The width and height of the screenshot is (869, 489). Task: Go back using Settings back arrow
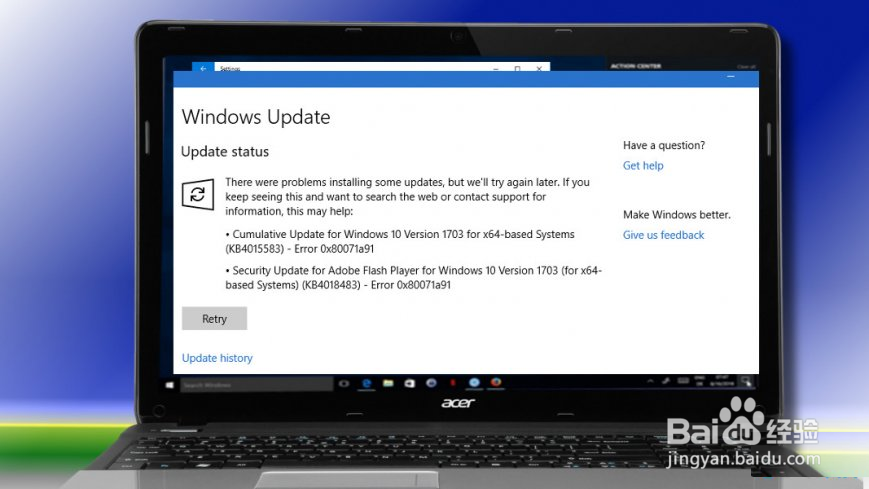(x=203, y=68)
